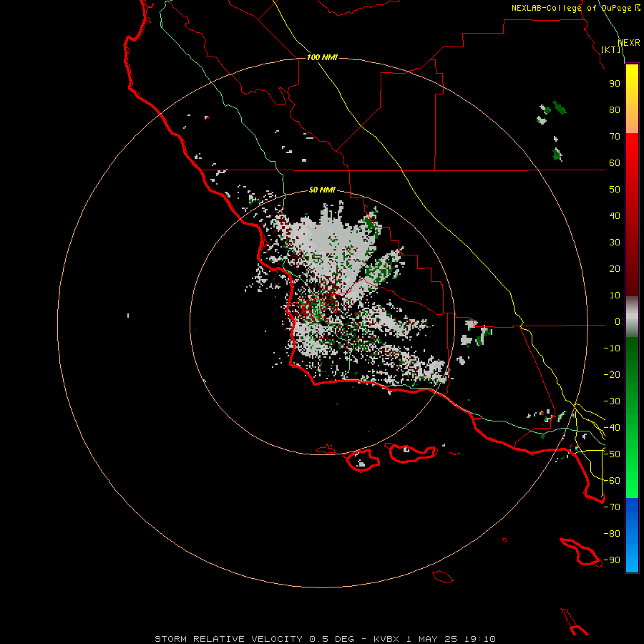
Task: Click the -60 value on velocity scale
Action: [x=612, y=481]
